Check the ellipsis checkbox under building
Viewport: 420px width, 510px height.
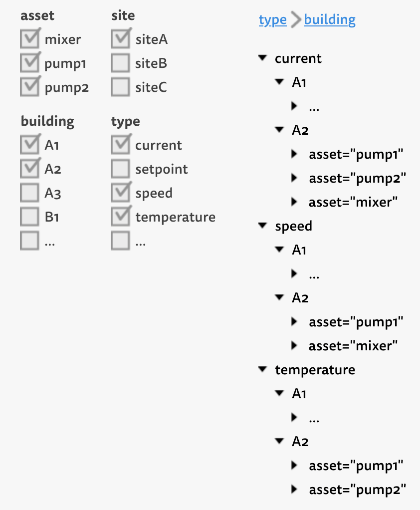point(29,241)
